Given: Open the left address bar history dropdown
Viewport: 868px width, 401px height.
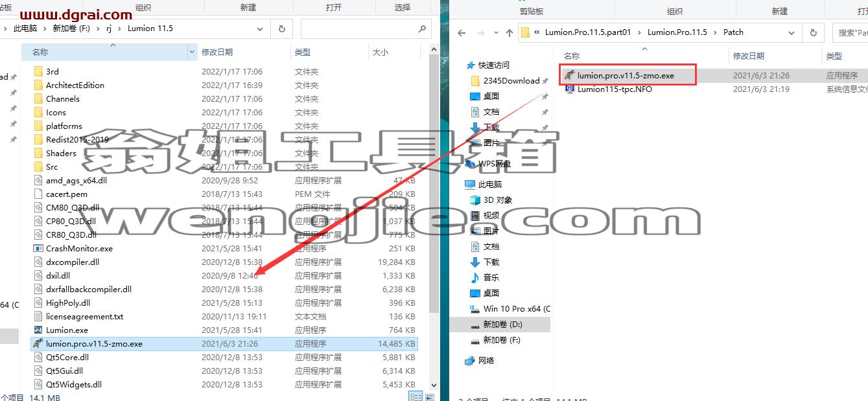Looking at the screenshot, I should (x=260, y=29).
